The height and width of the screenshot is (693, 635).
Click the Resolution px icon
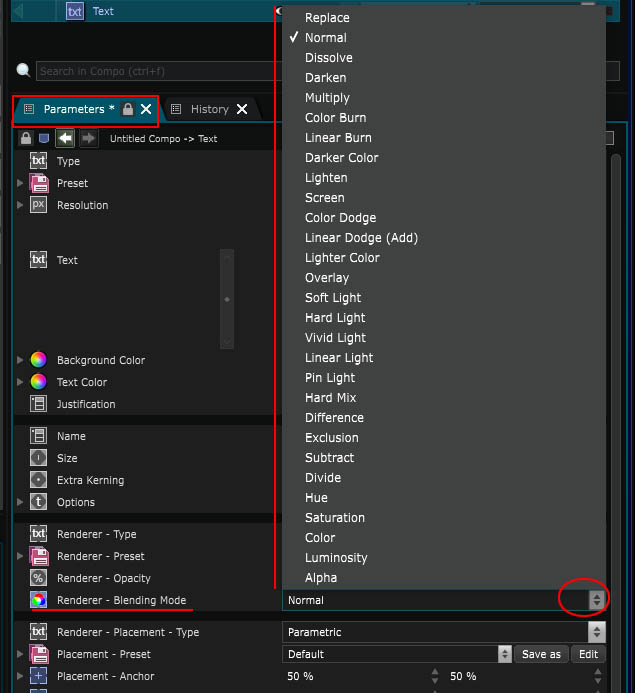coord(39,205)
